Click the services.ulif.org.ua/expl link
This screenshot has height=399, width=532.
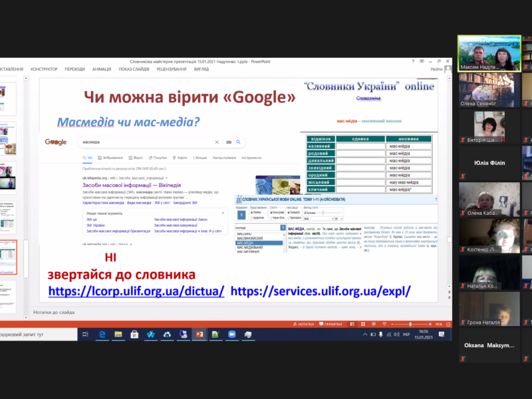[x=321, y=291]
